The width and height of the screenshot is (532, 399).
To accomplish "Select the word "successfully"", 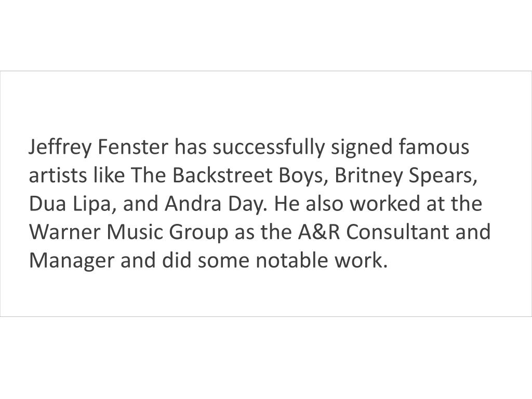I will click(269, 148).
